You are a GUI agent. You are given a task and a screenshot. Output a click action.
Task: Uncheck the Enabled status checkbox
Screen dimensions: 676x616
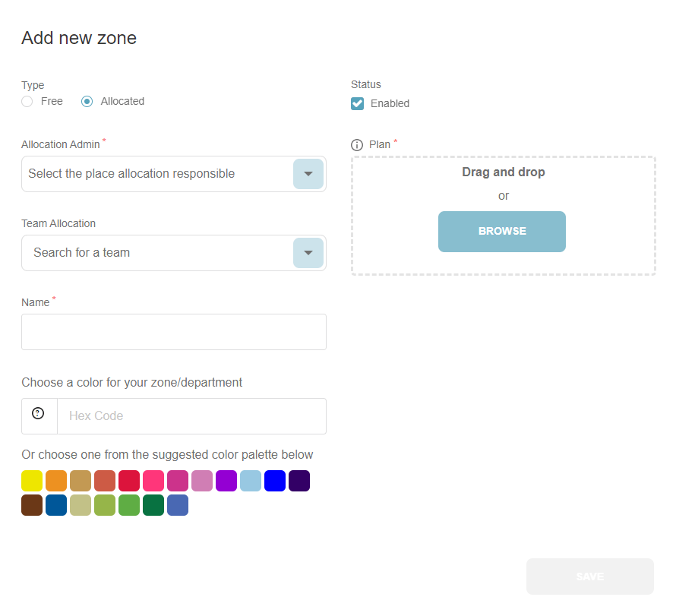click(x=358, y=103)
